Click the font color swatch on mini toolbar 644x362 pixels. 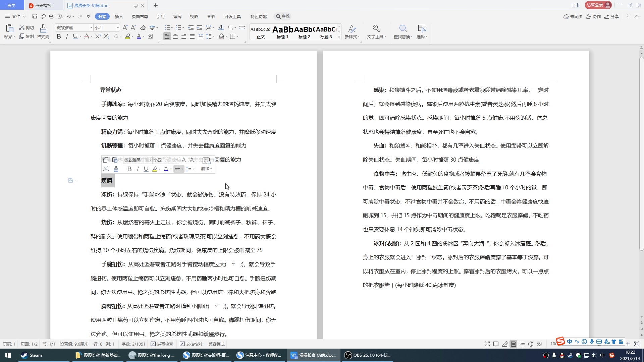pyautogui.click(x=166, y=169)
